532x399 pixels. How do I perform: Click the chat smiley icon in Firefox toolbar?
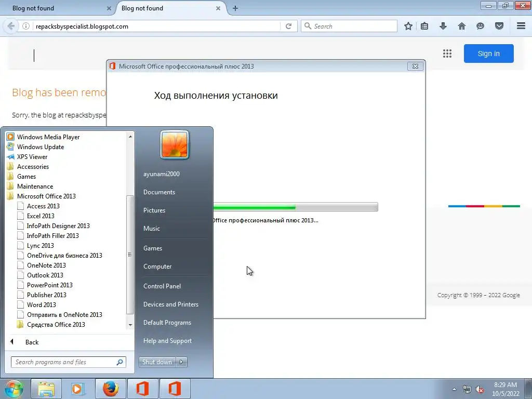click(480, 26)
